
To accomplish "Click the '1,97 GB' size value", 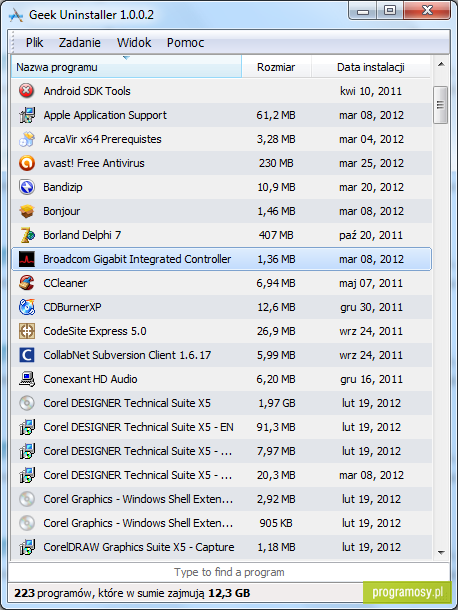I will coord(277,403).
